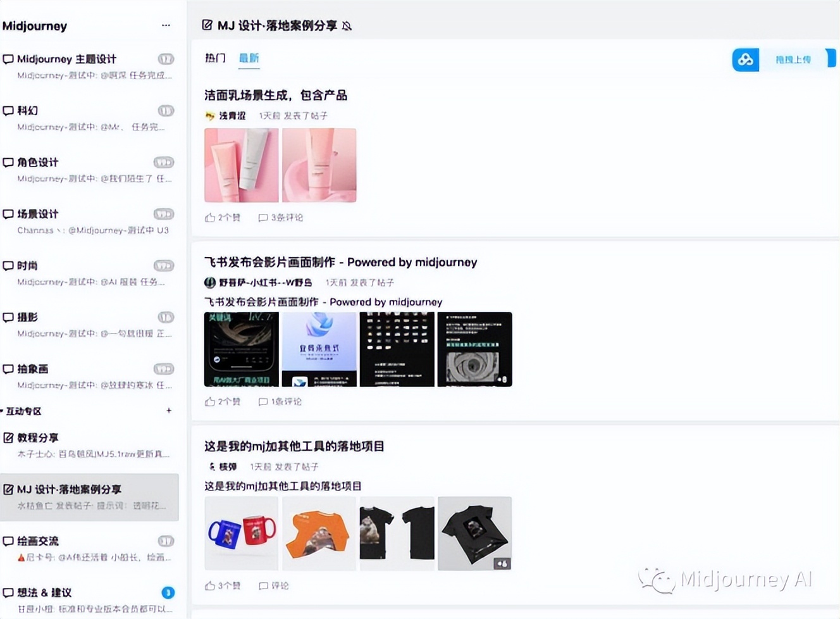Open the 想法 & 建议 channel
The height and width of the screenshot is (619, 840).
[89, 600]
